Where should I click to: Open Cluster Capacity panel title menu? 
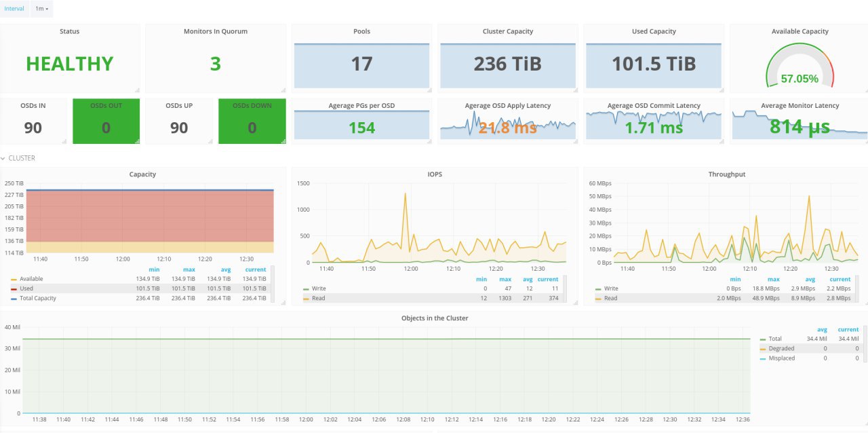tap(508, 31)
